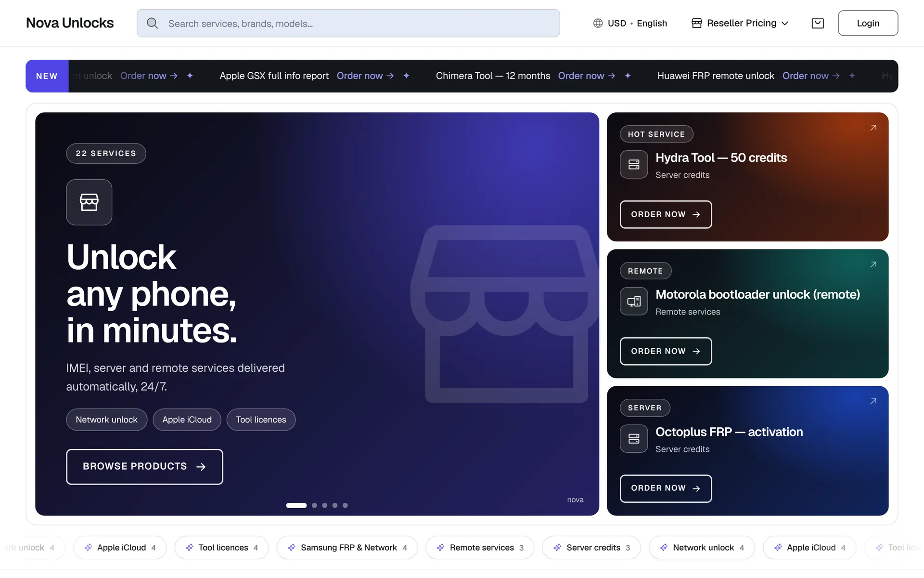924x578 pixels.
Task: Click Order now for Apple GSX report
Action: tap(365, 76)
